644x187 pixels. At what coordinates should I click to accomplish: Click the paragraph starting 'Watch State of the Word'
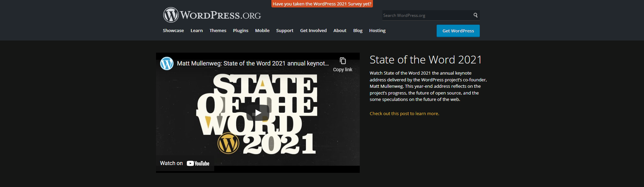pyautogui.click(x=428, y=86)
